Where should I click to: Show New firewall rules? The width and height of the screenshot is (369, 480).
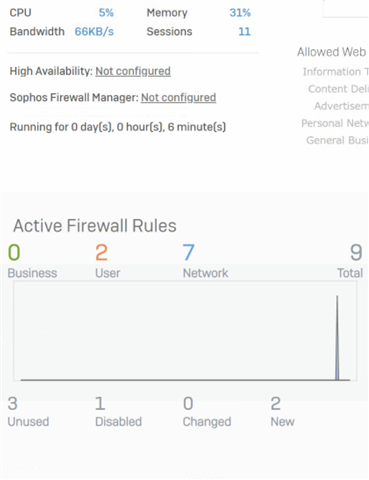[x=282, y=412]
